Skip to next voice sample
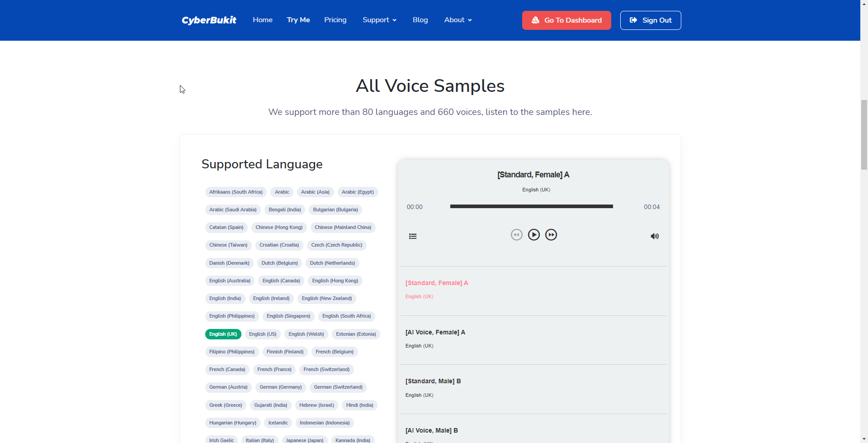868x443 pixels. [x=551, y=234]
